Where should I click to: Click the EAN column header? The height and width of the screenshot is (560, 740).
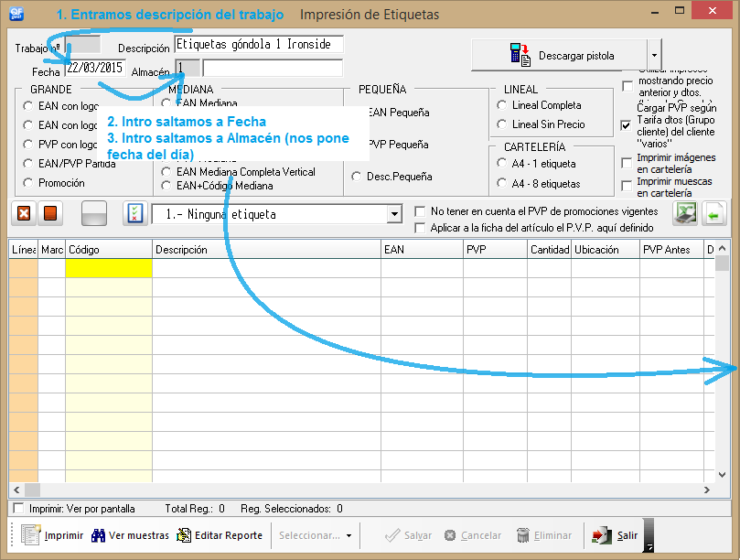tap(422, 249)
